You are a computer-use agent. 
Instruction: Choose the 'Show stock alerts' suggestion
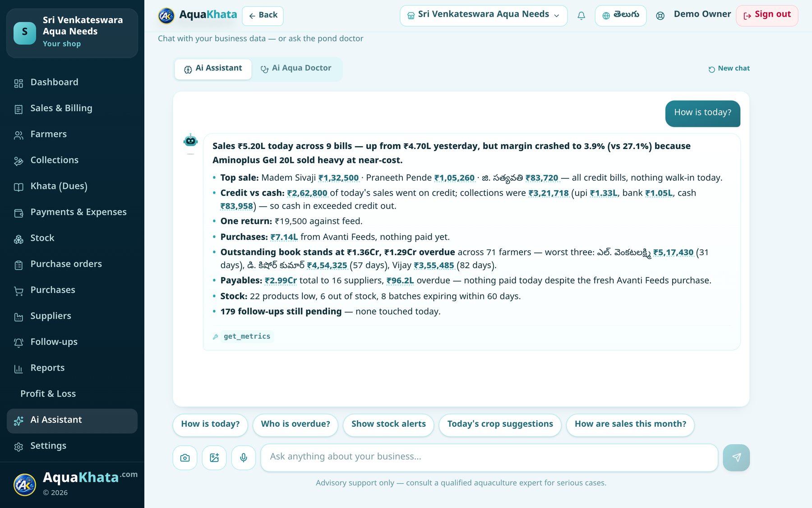pos(388,425)
